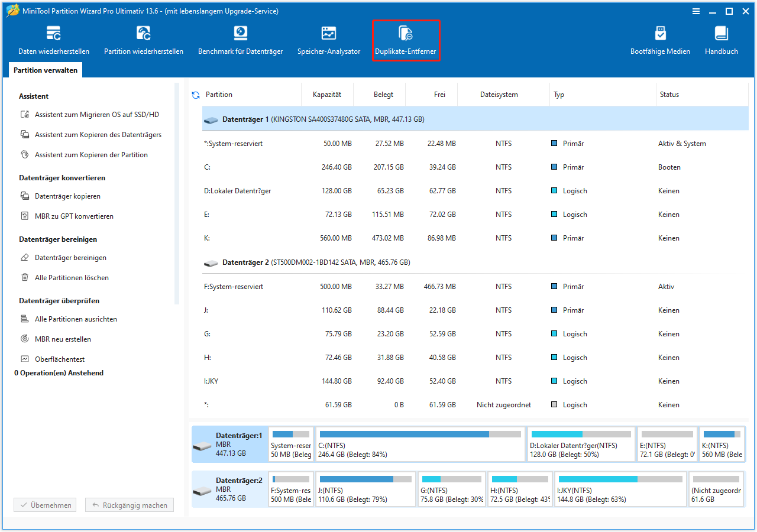Refresh partition list with reload icon

196,95
